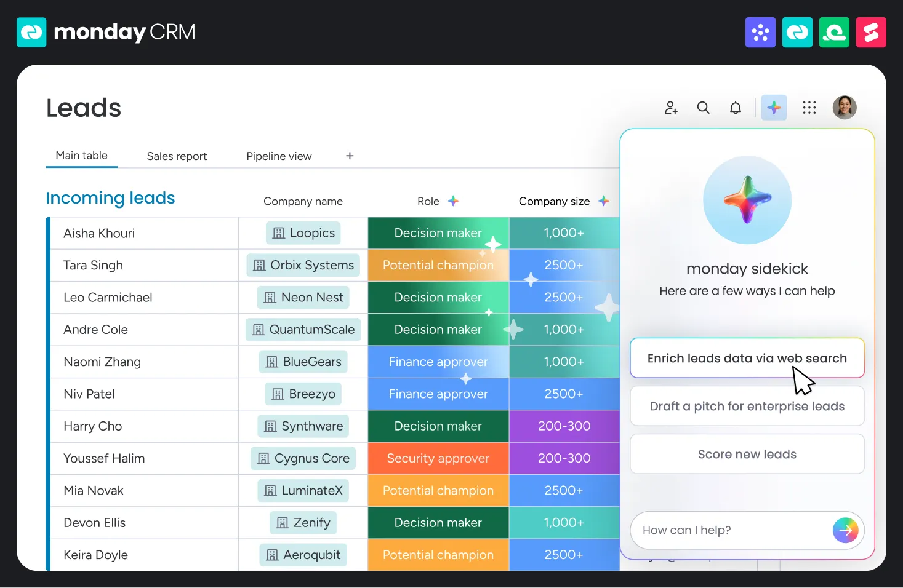Open Devon Ellis's 1,000+ company size cell

(564, 523)
